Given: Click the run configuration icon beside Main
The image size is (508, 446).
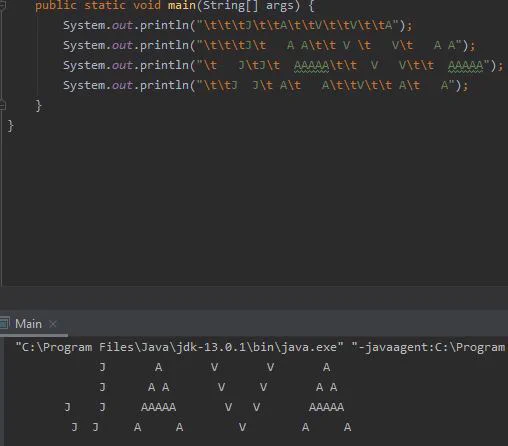Looking at the screenshot, I should (x=4, y=323).
